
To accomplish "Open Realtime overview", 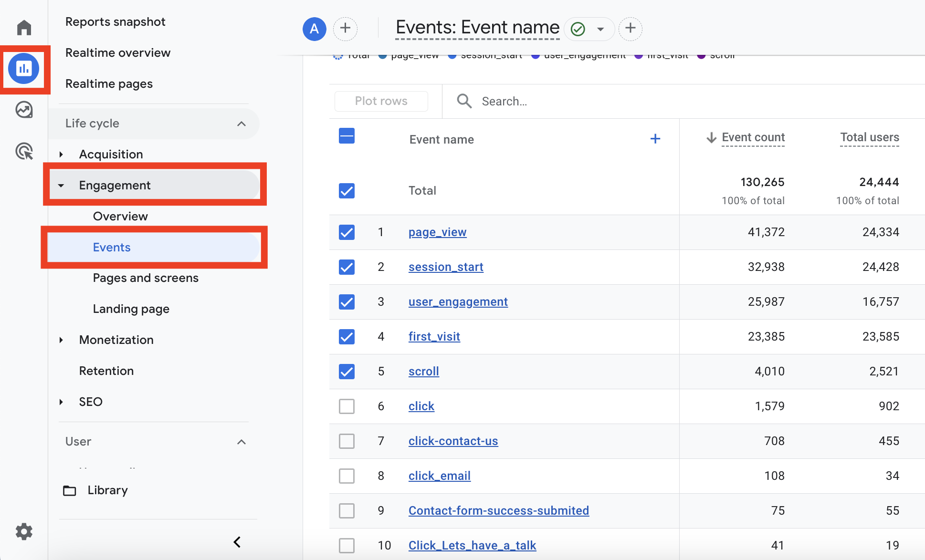I will [x=118, y=53].
